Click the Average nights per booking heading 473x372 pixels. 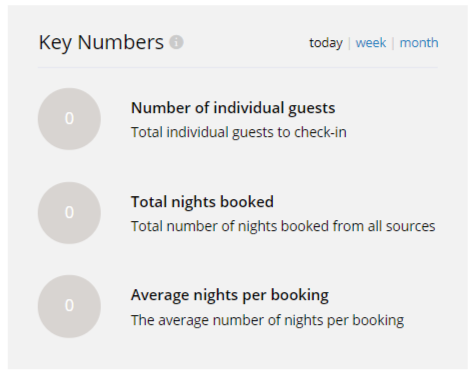(230, 295)
